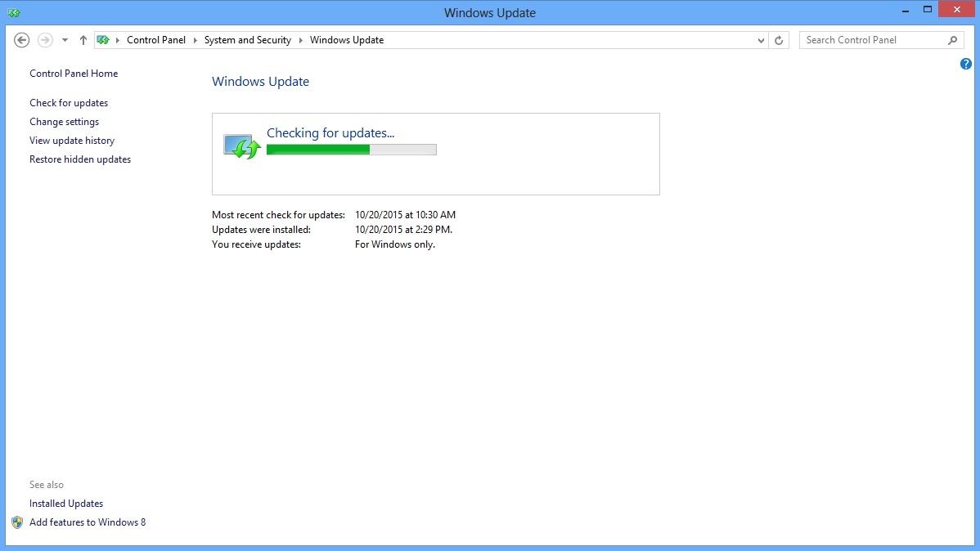
Task: Open the recent locations dropdown arrow
Action: [65, 40]
